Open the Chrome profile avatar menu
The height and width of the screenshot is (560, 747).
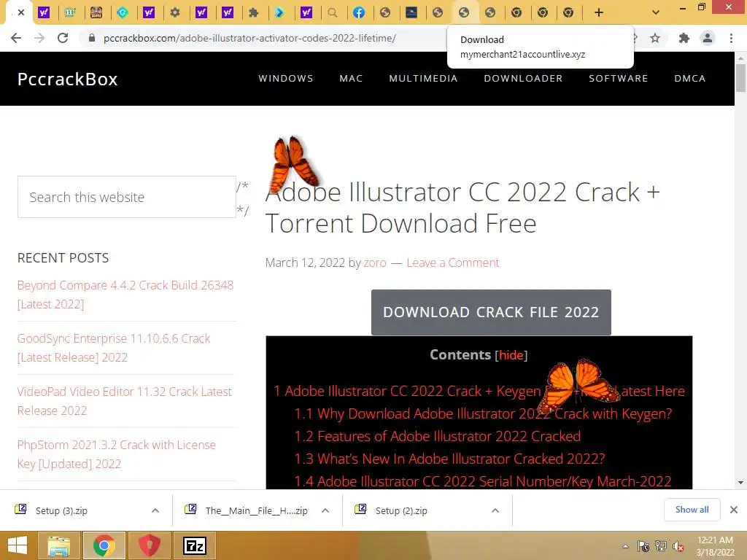click(708, 38)
